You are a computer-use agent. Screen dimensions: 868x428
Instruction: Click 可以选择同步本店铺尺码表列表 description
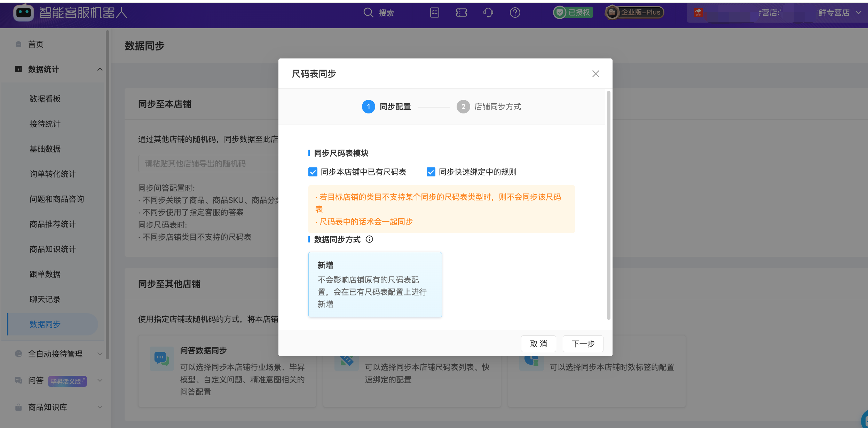click(x=427, y=373)
